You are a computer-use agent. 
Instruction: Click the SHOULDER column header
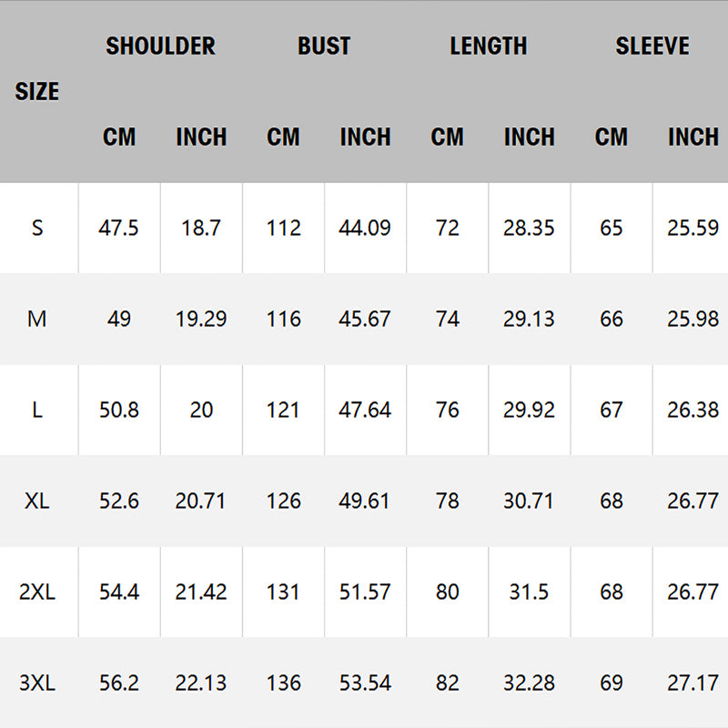160,45
